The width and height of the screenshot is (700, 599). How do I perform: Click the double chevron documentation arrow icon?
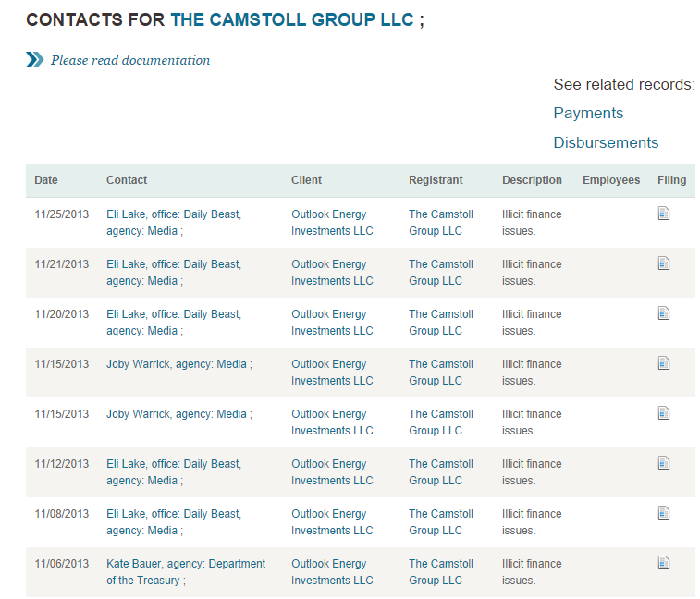[x=35, y=60]
